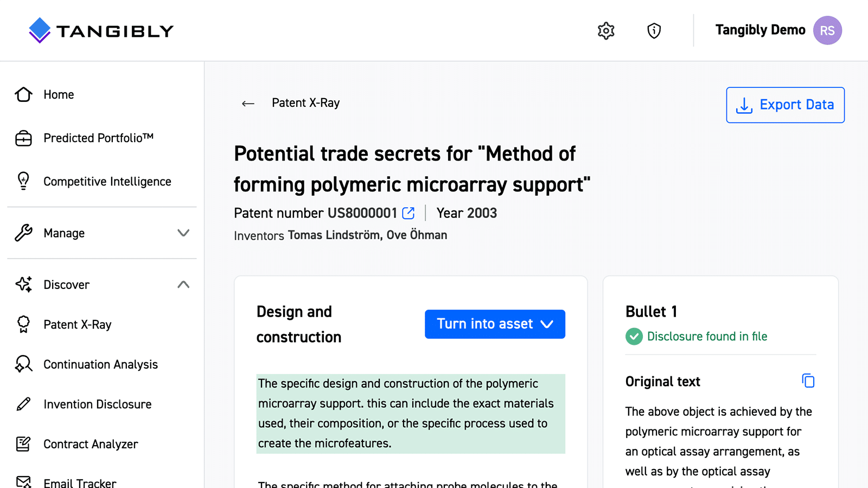The height and width of the screenshot is (488, 868).
Task: Open patent US8000001 external link icon
Action: [x=409, y=213]
